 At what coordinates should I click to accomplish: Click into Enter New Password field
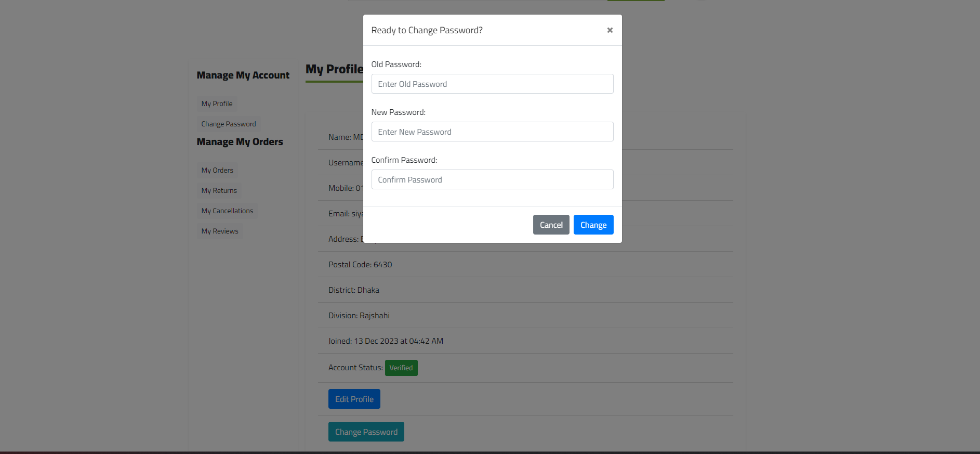tap(492, 132)
